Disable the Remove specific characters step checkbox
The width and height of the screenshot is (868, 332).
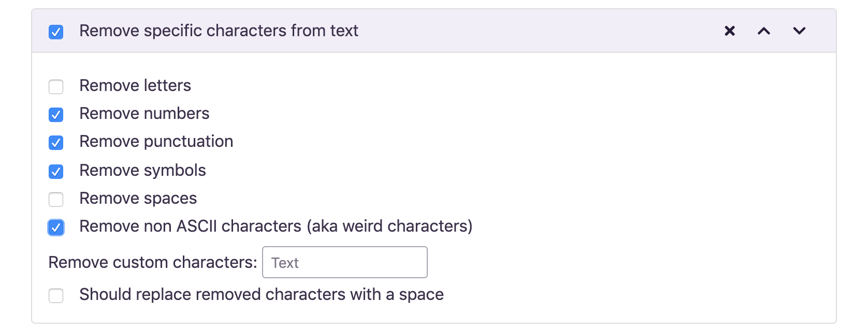(x=56, y=32)
